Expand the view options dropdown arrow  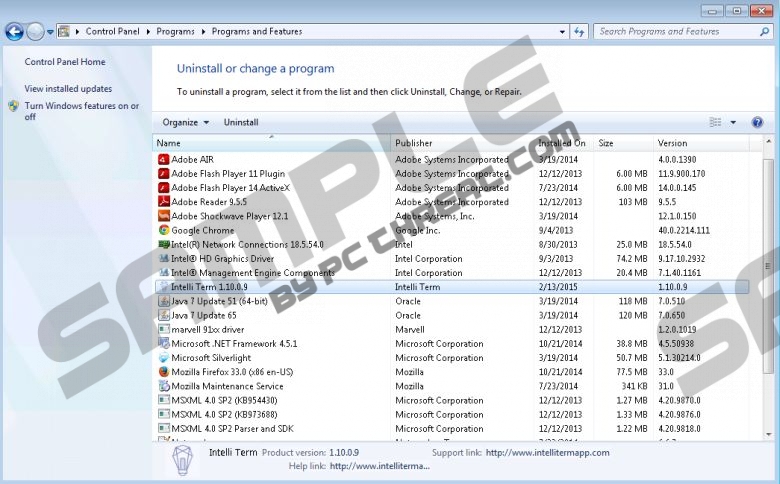(733, 122)
